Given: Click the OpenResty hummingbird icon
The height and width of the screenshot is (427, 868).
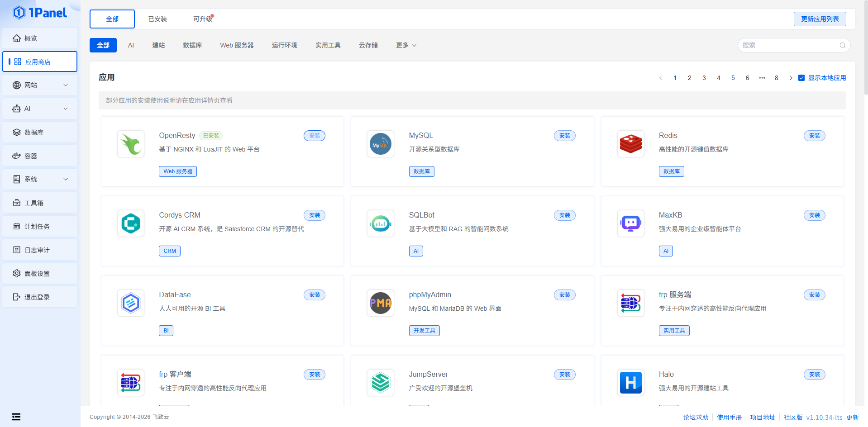Looking at the screenshot, I should tap(131, 144).
